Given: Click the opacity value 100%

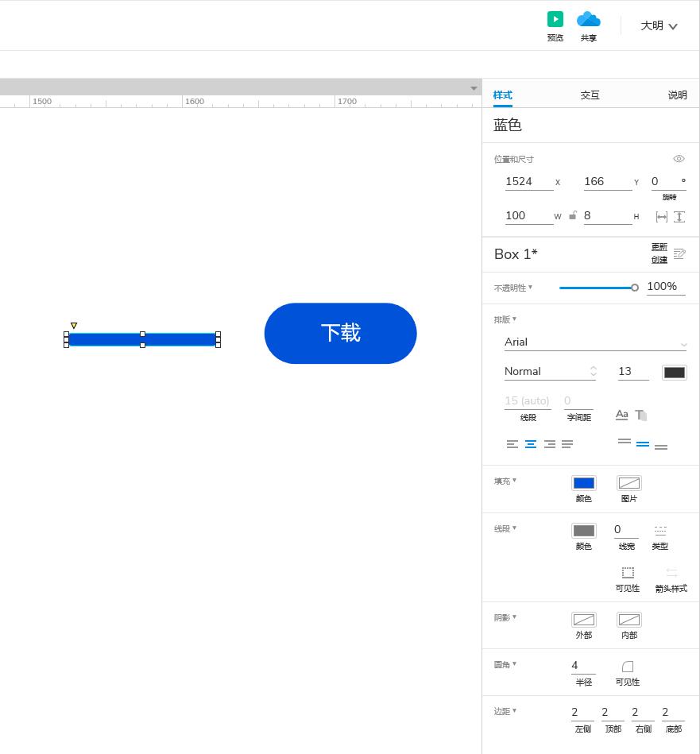Looking at the screenshot, I should [x=665, y=287].
